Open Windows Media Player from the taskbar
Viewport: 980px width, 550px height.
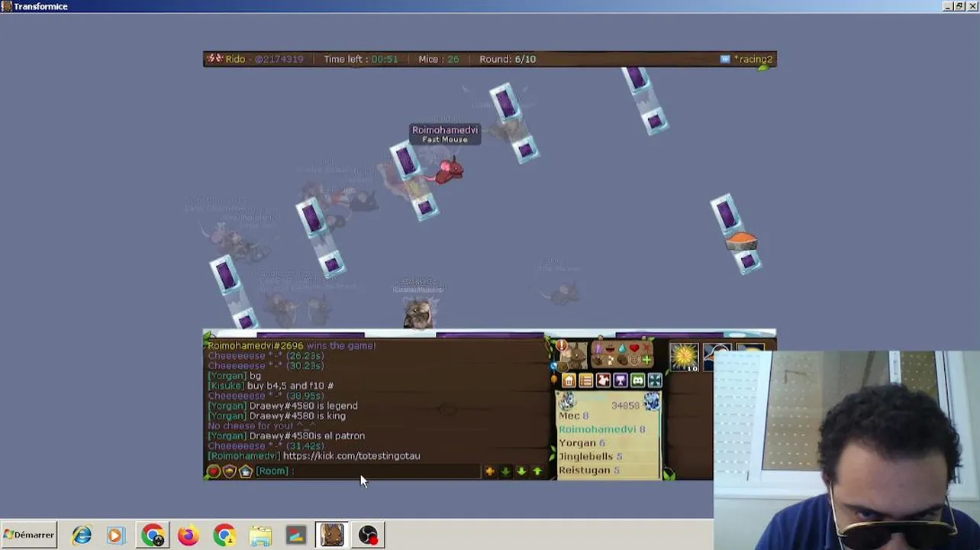coord(115,535)
